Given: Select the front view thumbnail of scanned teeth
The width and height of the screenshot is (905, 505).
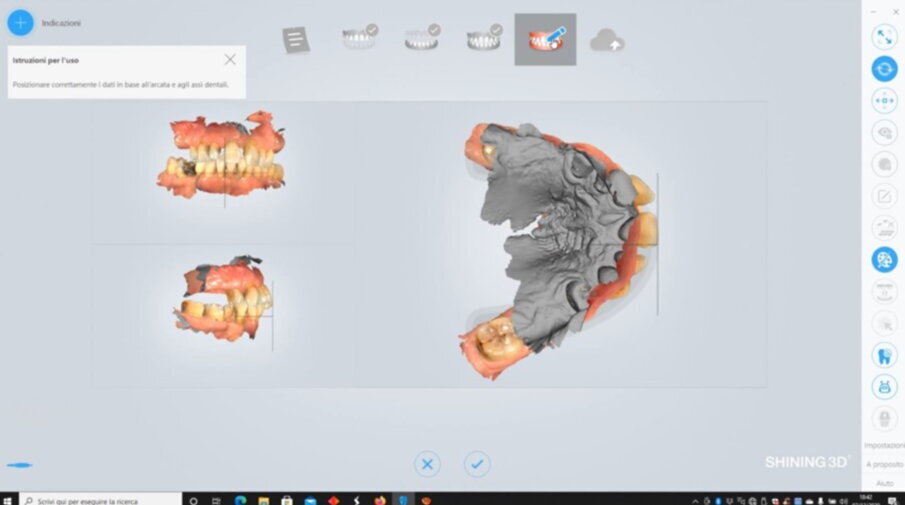Looking at the screenshot, I should pos(222,158).
